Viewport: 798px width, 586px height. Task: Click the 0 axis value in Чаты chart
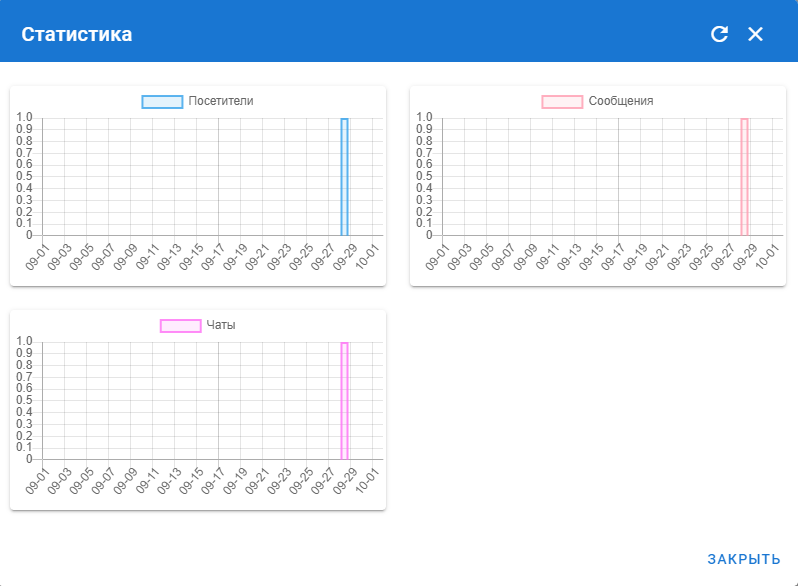(x=29, y=459)
